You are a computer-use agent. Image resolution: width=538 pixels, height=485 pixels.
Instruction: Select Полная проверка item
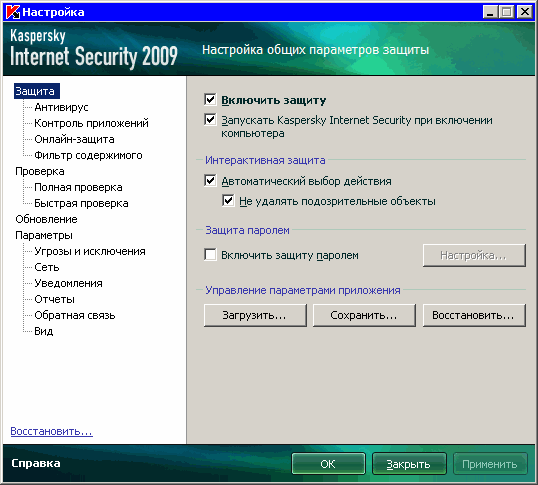click(78, 187)
